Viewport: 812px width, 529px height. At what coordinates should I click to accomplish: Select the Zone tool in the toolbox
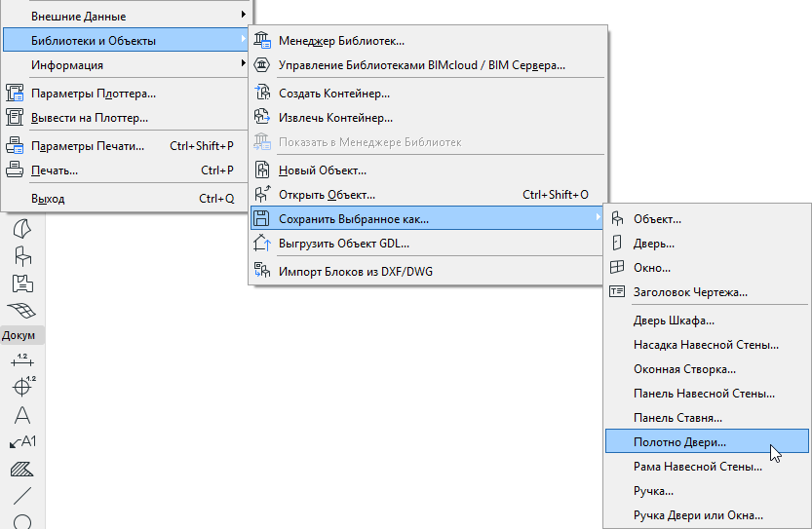tap(22, 283)
